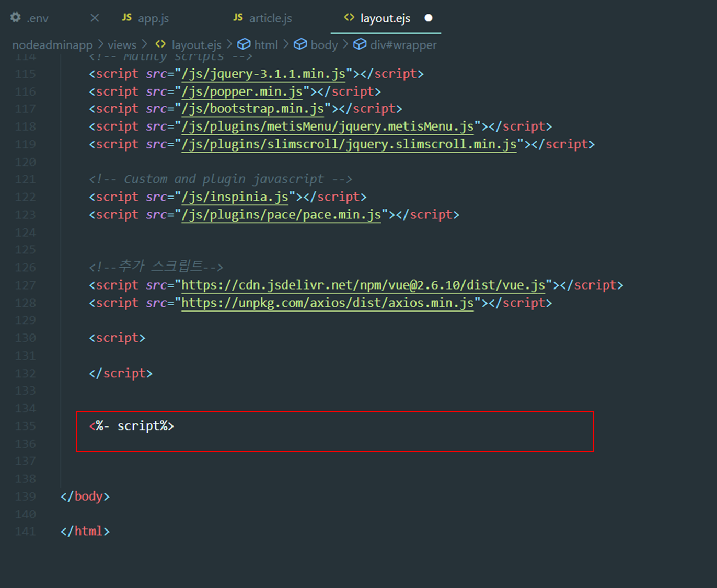Click line number 141
717x588 pixels.
[x=25, y=532]
